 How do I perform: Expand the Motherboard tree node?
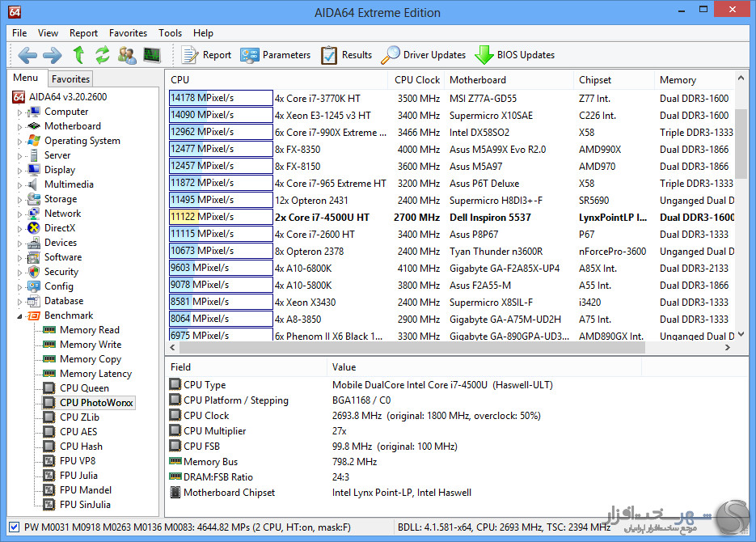tap(20, 127)
